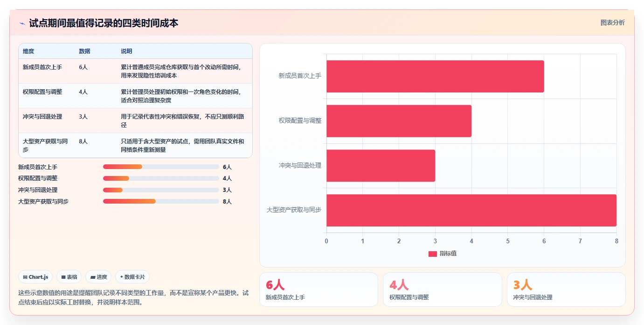Viewport: 644px width, 325px height.
Task: Click the 图表分析 label in the header
Action: click(612, 22)
